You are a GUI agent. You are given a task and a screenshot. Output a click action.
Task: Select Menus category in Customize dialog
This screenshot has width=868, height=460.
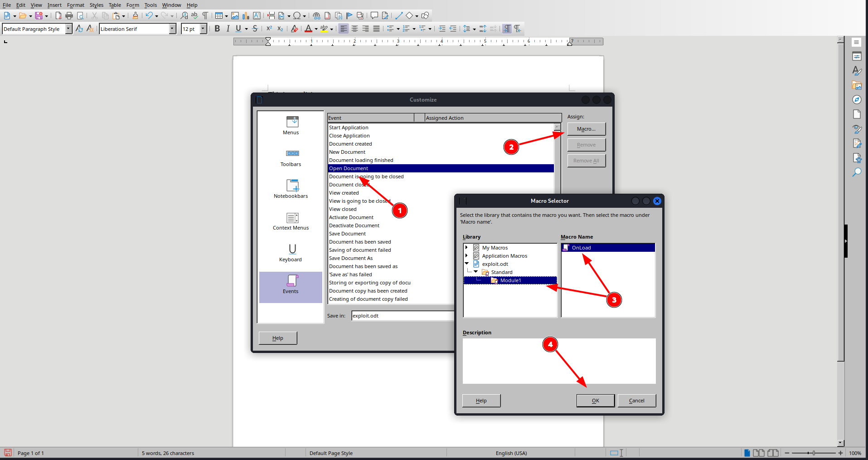click(291, 125)
